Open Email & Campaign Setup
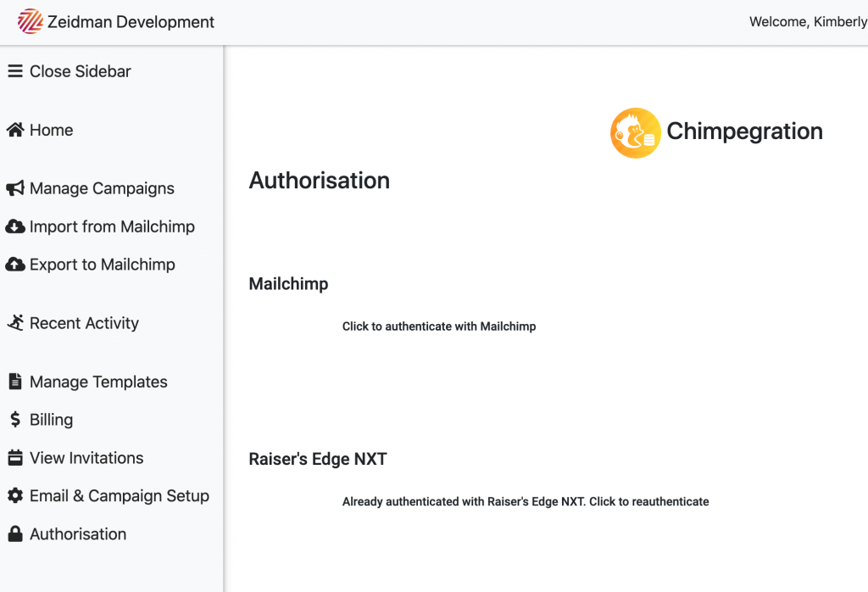This screenshot has height=592, width=868. 120,495
